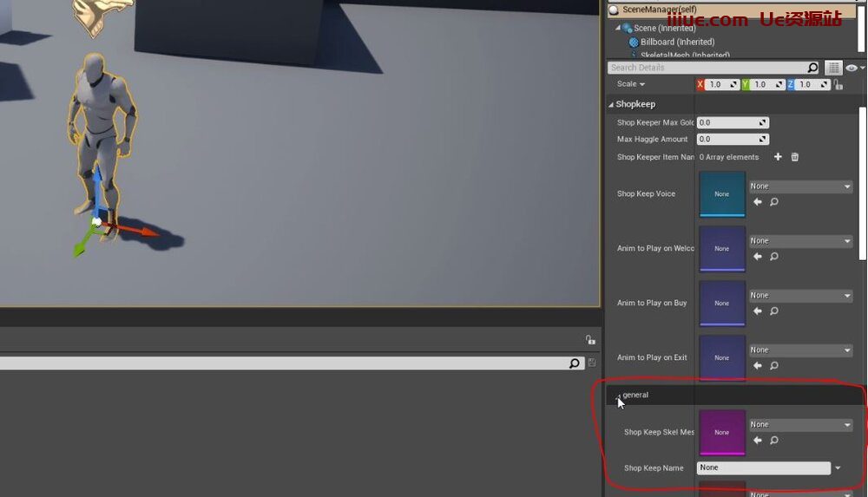
Task: Clear Shop Keeper Item Names array with trash icon
Action: (794, 157)
